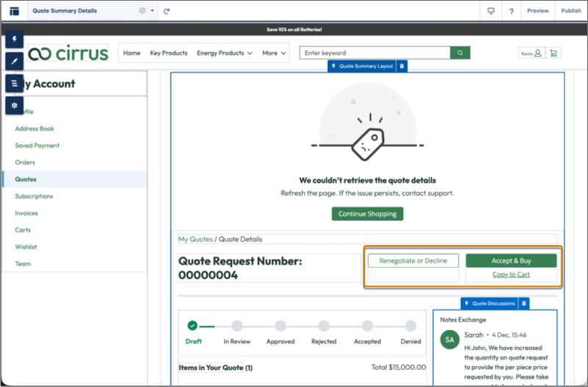Click the Preview button
This screenshot has height=387, width=588.
pos(538,11)
